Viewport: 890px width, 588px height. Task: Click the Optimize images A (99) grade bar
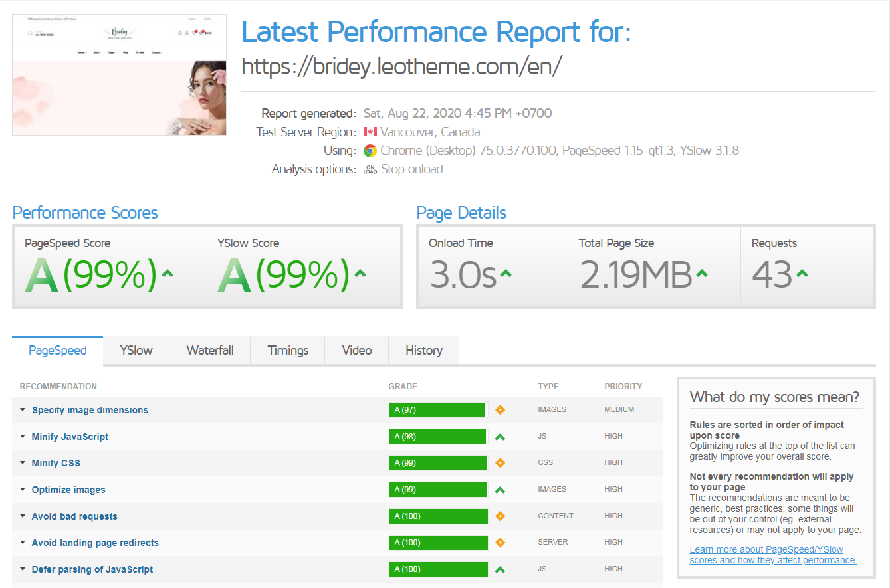pos(438,490)
